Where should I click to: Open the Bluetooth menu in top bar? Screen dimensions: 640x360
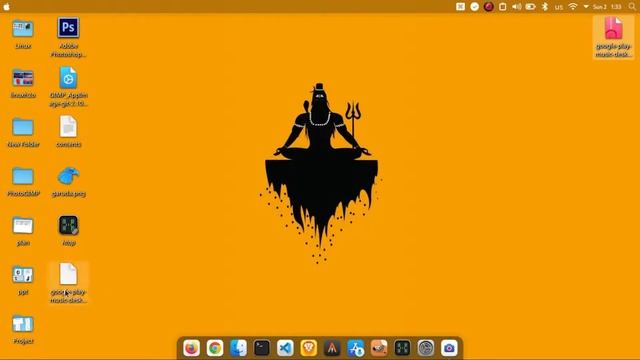point(544,7)
